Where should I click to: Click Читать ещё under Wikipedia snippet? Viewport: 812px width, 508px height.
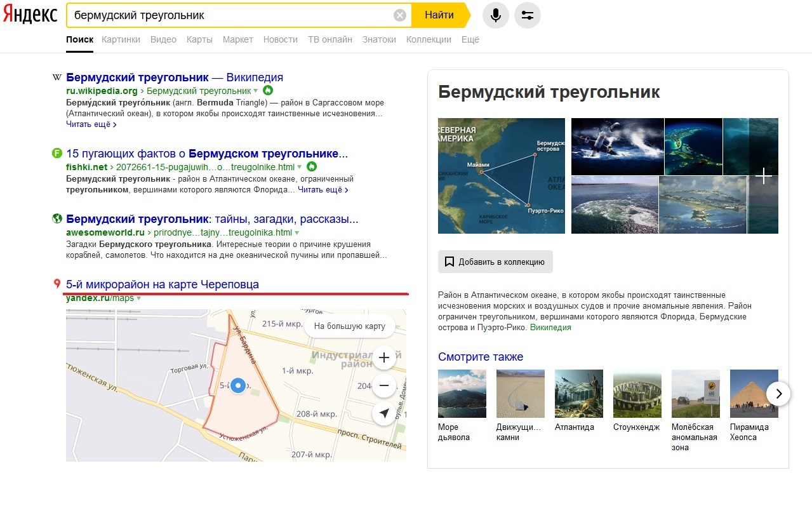pyautogui.click(x=91, y=124)
